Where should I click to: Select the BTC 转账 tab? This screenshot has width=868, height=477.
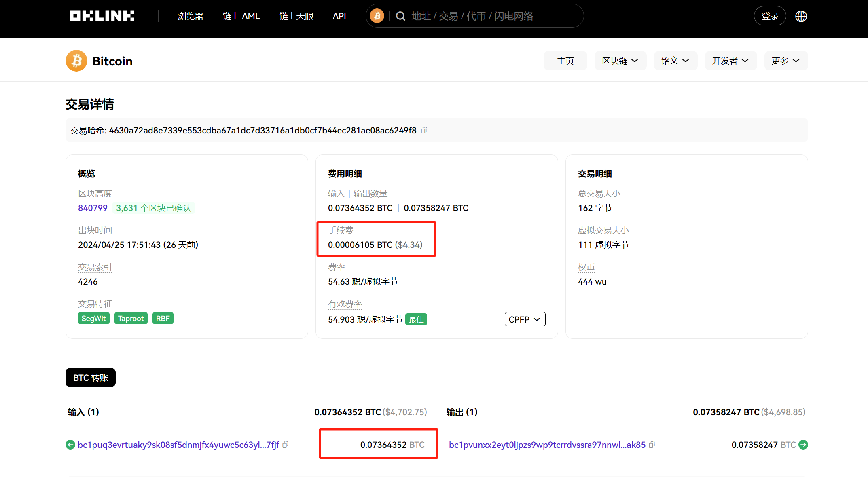point(91,378)
